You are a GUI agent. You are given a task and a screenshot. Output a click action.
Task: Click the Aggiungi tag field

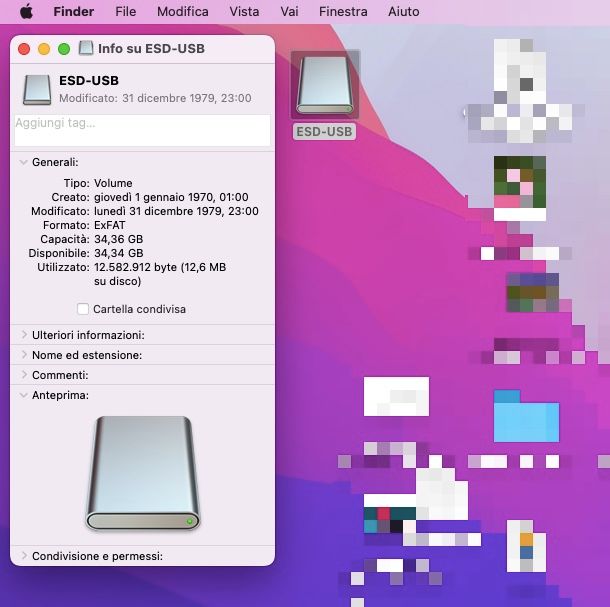(x=142, y=130)
